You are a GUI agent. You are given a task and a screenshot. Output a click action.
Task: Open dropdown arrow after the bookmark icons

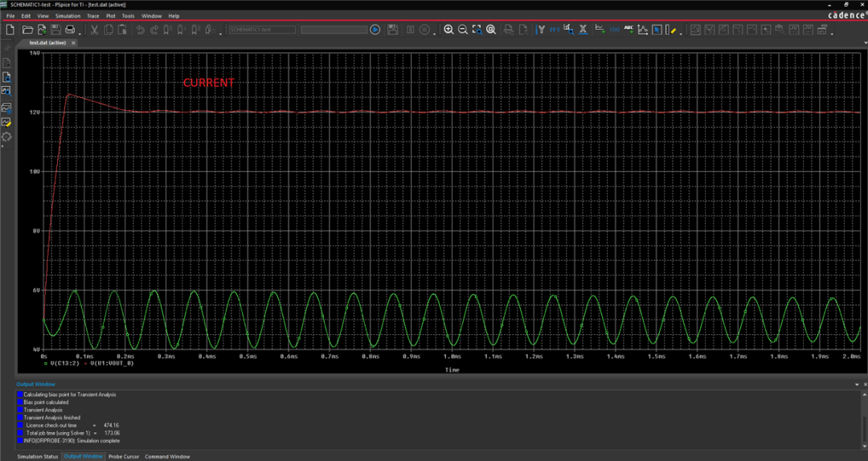click(x=220, y=33)
